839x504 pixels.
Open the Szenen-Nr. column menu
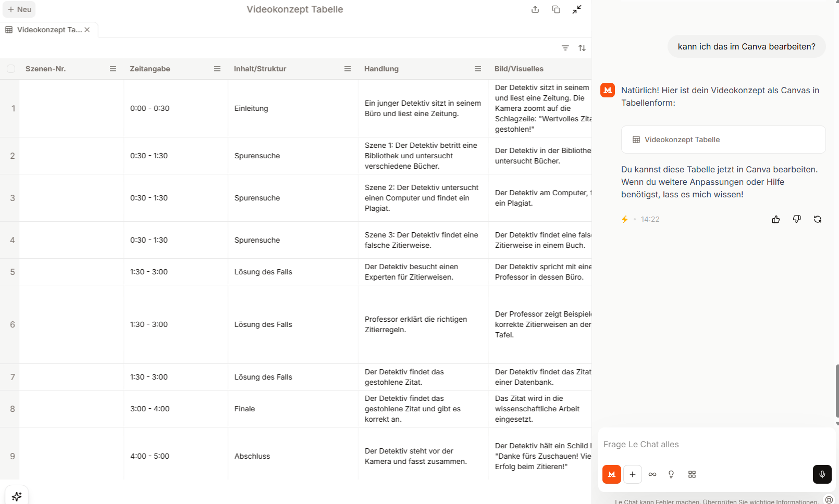[113, 69]
